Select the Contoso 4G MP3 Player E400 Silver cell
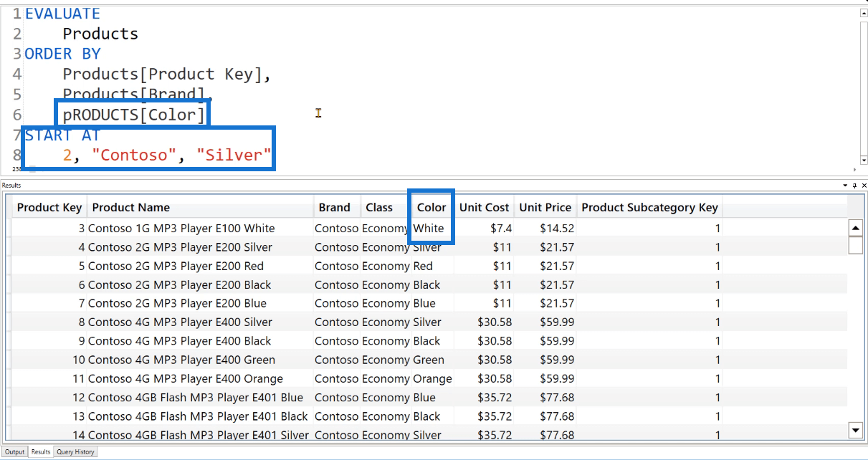 200,322
